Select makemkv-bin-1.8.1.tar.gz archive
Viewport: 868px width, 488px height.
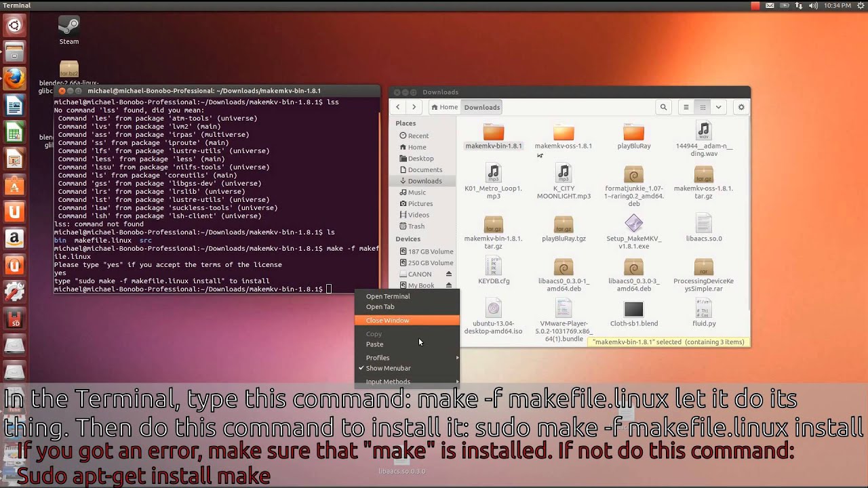(x=494, y=232)
